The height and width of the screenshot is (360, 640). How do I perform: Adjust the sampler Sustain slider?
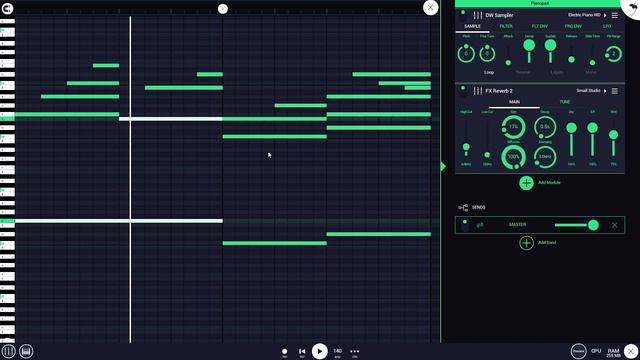(x=550, y=51)
